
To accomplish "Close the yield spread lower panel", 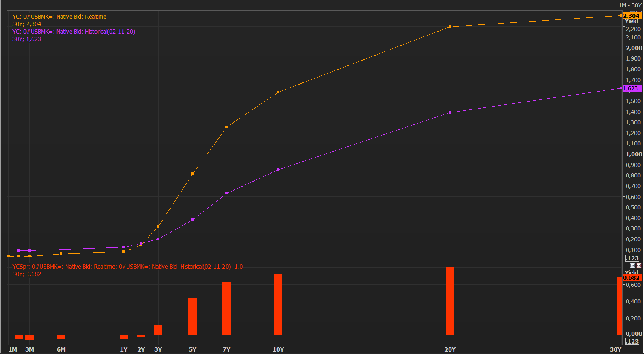I will [x=639, y=265].
